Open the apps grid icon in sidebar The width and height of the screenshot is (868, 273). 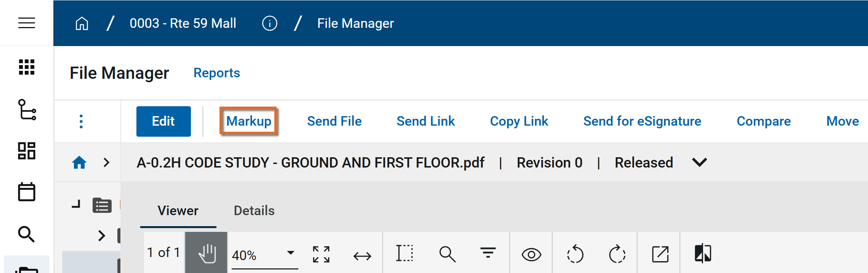(27, 67)
